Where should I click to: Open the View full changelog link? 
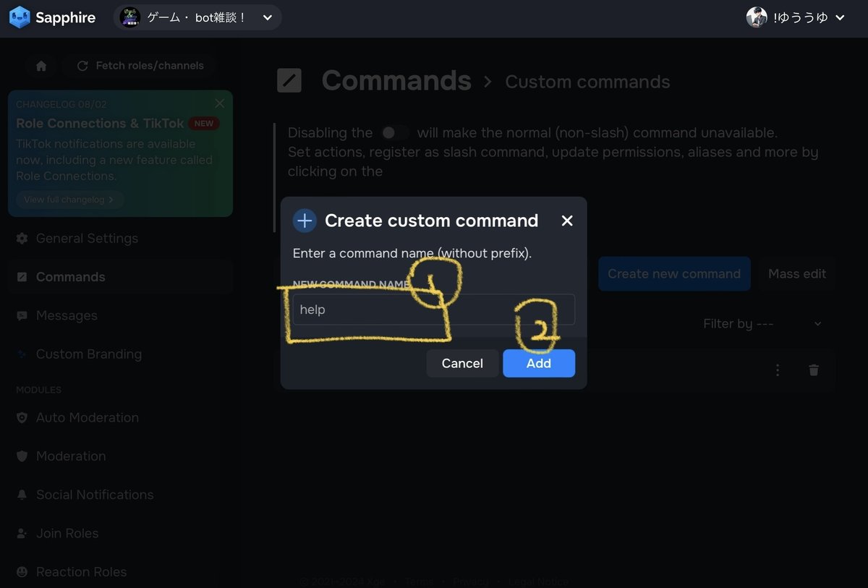click(x=69, y=199)
